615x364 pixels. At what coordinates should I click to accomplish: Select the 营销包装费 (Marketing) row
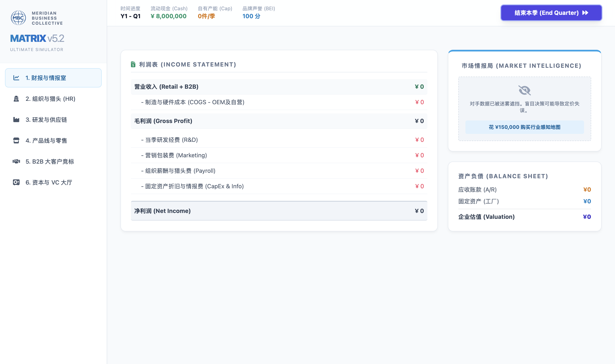click(279, 155)
